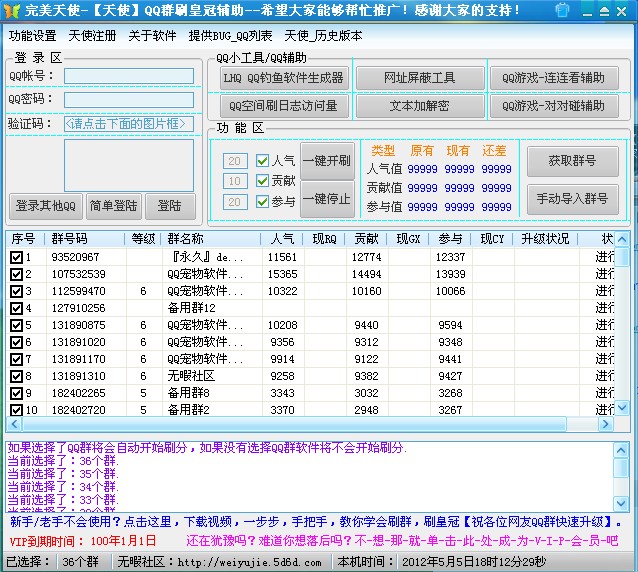The image size is (638, 572).
Task: Sort by 贡献 column header
Action: [x=366, y=239]
